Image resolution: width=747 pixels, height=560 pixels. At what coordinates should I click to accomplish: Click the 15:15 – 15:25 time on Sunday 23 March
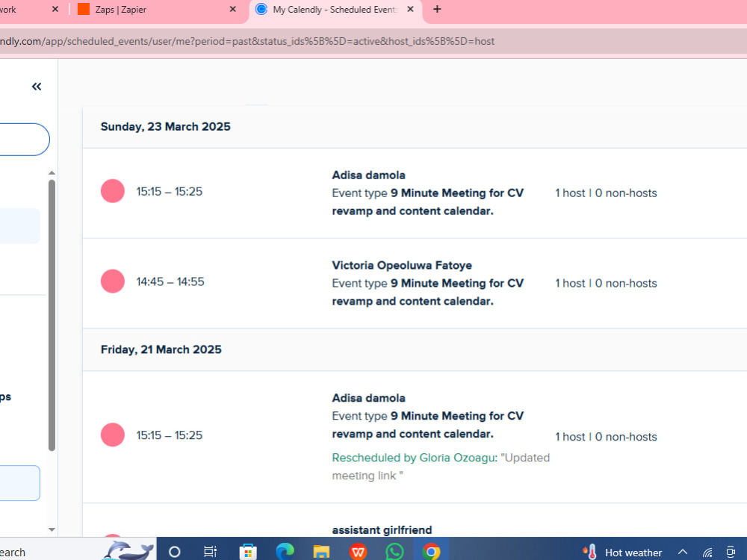click(169, 191)
